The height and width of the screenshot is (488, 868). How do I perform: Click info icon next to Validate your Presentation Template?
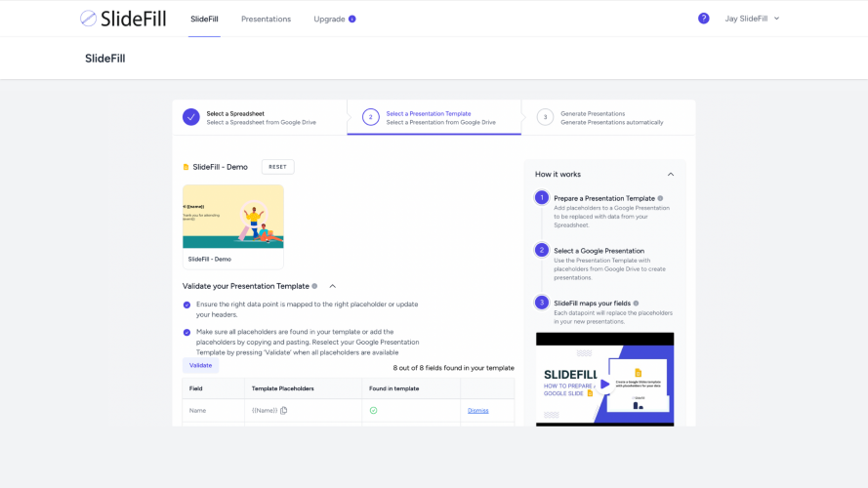pyautogui.click(x=314, y=286)
